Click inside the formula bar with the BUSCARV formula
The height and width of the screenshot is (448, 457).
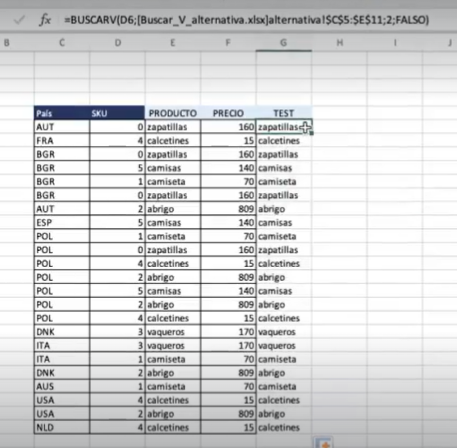(246, 20)
